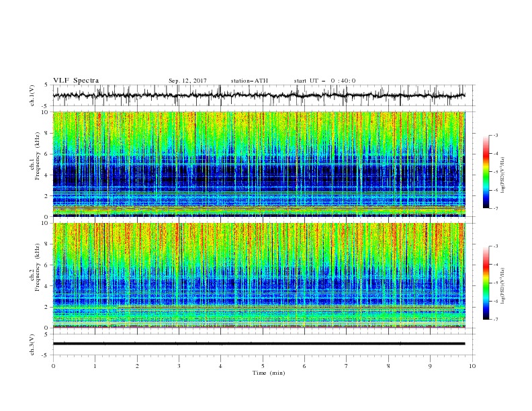Click the "-3" label on ch.1 colorbar
This screenshot has height=411, width=532.
(x=496, y=135)
